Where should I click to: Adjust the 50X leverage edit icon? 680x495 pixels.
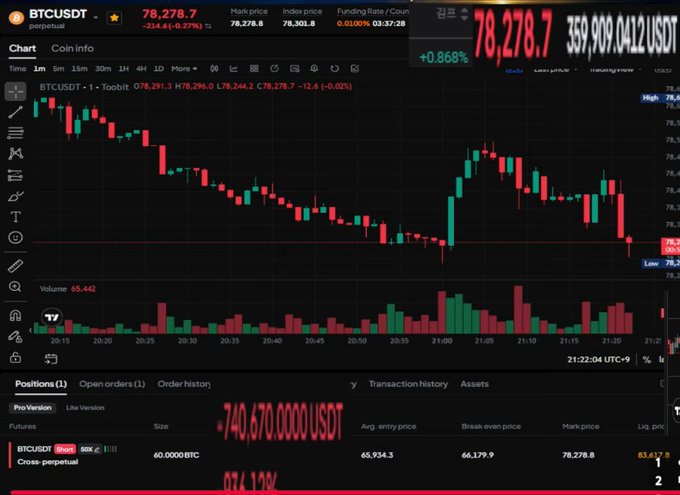point(98,449)
